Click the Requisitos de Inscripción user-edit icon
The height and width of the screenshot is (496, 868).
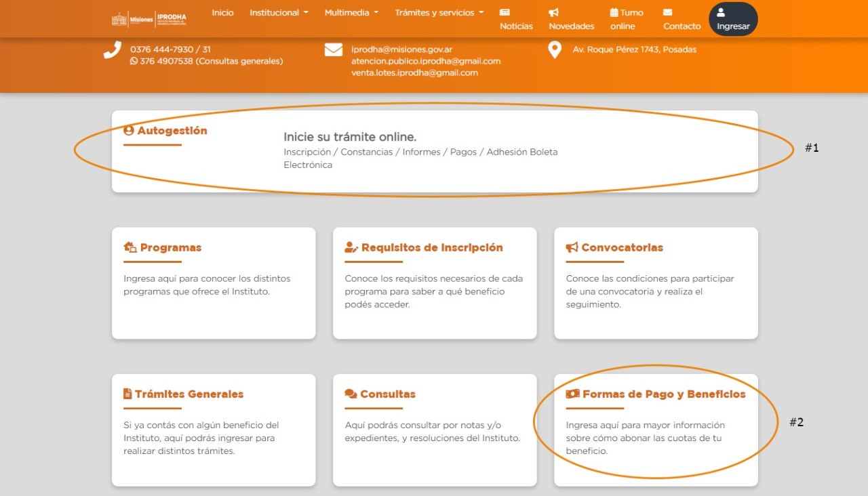point(351,247)
